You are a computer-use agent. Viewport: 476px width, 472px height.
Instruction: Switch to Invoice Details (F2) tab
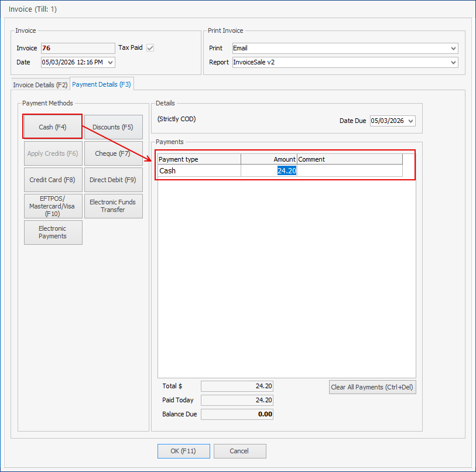coord(40,85)
